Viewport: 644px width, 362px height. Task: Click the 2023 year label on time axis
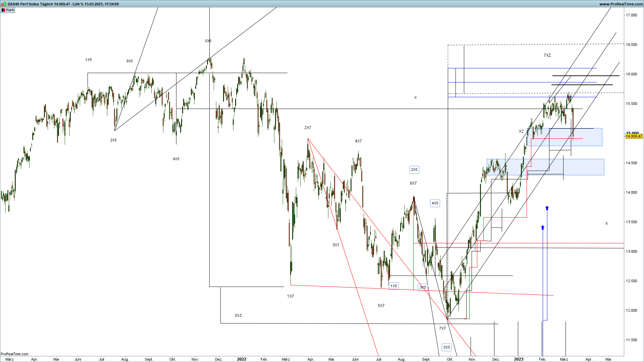point(519,359)
